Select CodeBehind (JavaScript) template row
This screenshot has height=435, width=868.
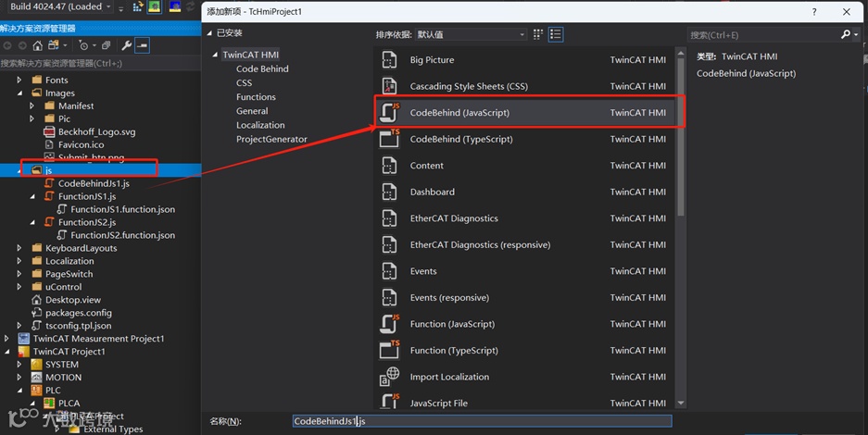pyautogui.click(x=525, y=112)
